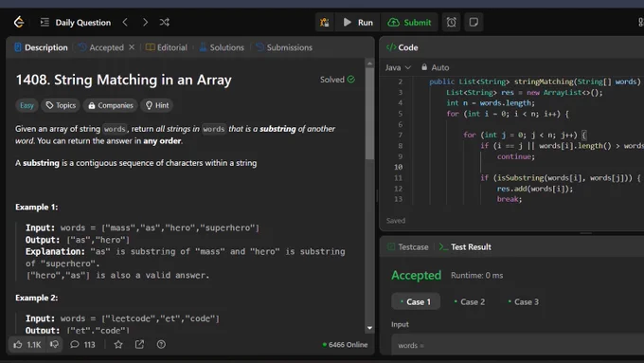Dislike the problem with thumbs down
Viewport: 644px width, 363px height.
pyautogui.click(x=54, y=344)
